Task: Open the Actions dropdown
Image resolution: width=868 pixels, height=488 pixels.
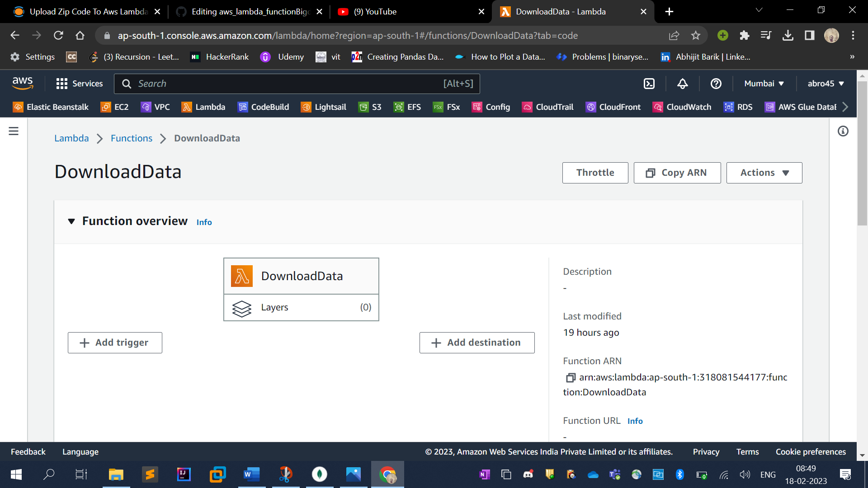Action: (764, 173)
